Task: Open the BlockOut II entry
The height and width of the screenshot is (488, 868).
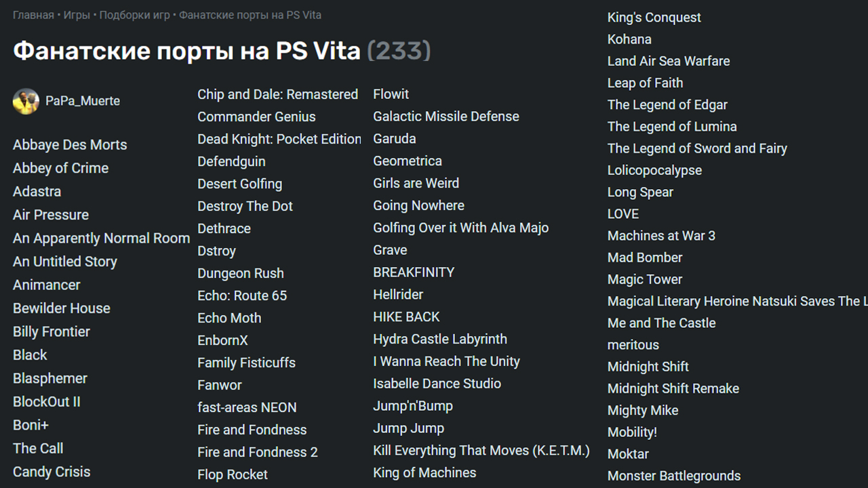Action: click(47, 402)
